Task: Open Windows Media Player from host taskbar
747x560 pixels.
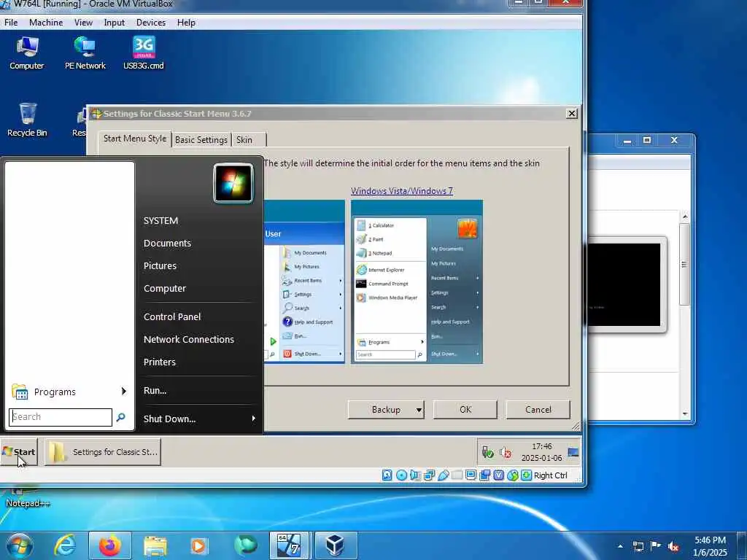Action: [x=198, y=545]
